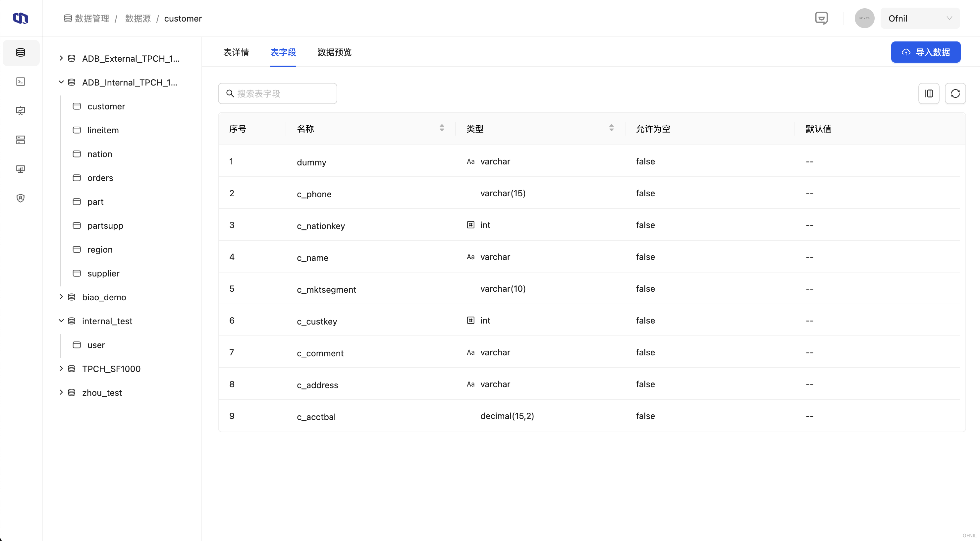Image resolution: width=980 pixels, height=541 pixels.
Task: Click the lineitem table icon
Action: click(77, 130)
